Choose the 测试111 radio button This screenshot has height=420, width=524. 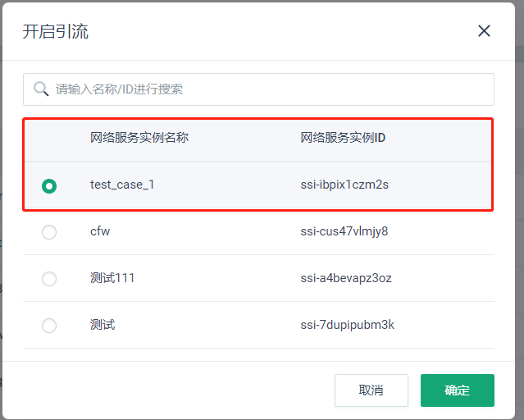coord(49,279)
